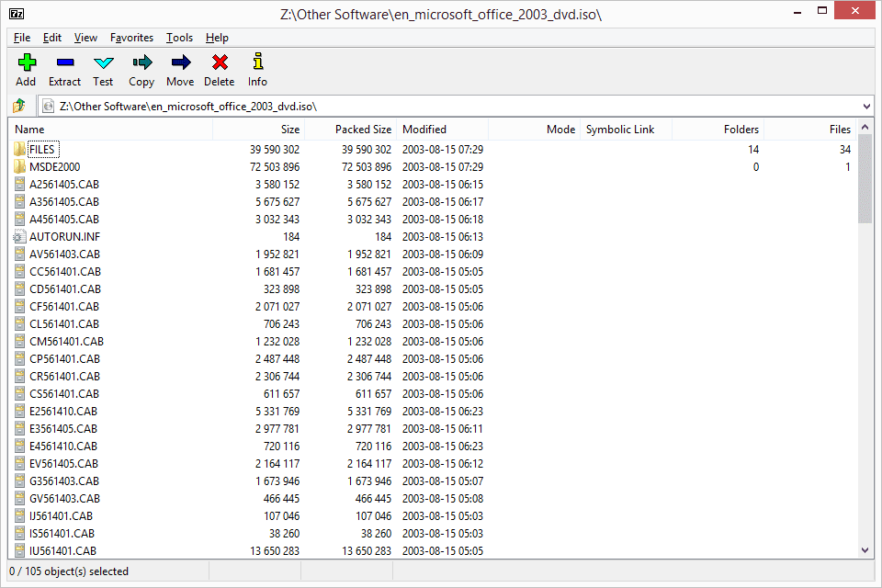Click the 2003-08-15 06:13 modified date

tap(443, 237)
